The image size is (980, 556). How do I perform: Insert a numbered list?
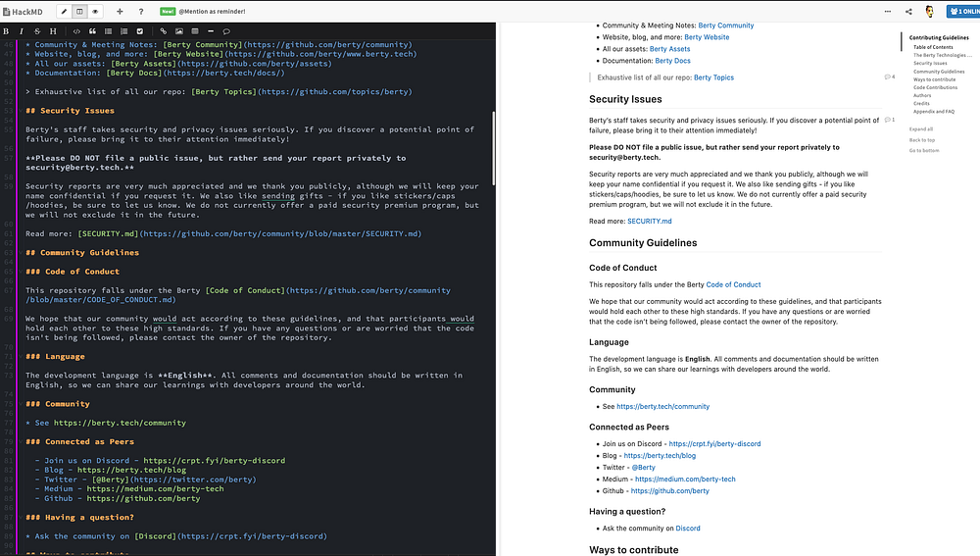tap(123, 31)
